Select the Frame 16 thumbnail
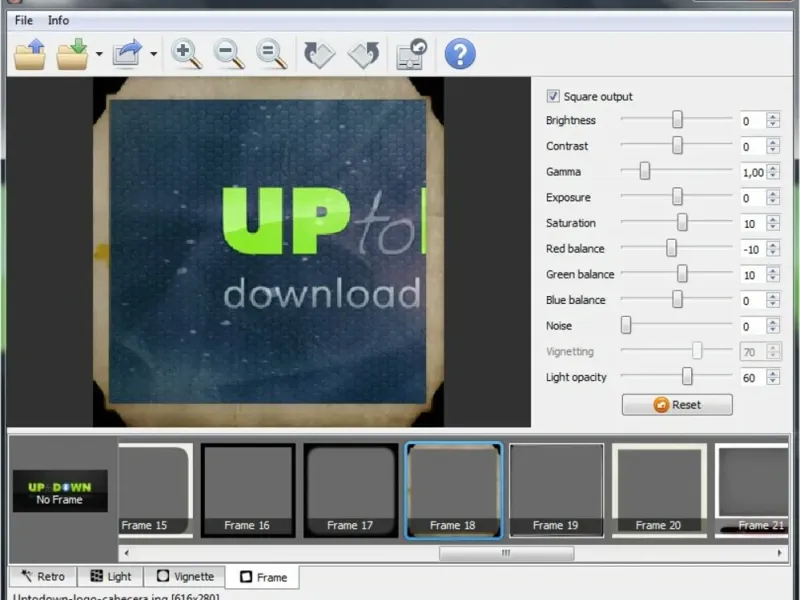 [247, 490]
